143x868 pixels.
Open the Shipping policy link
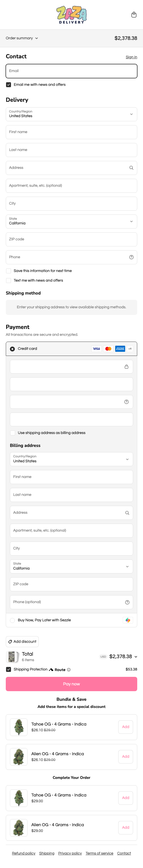[x=46, y=853]
